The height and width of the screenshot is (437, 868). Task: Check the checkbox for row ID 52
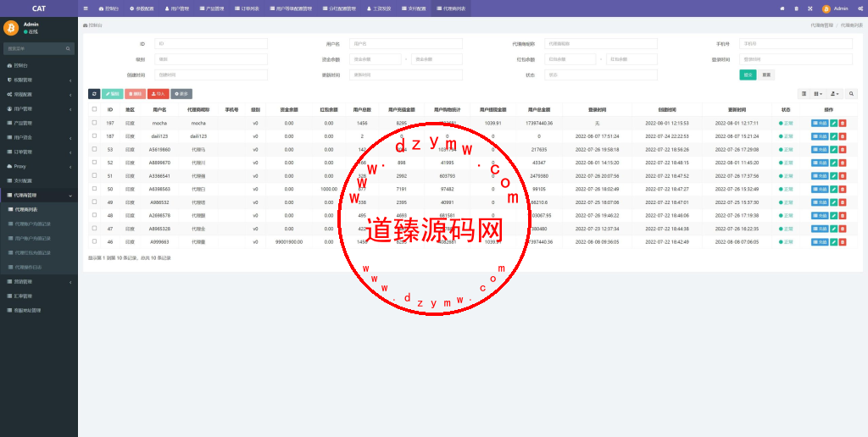94,163
